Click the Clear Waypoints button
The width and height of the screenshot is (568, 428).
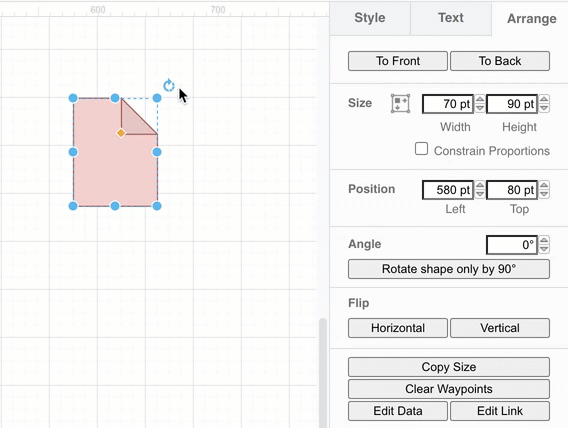pos(449,389)
